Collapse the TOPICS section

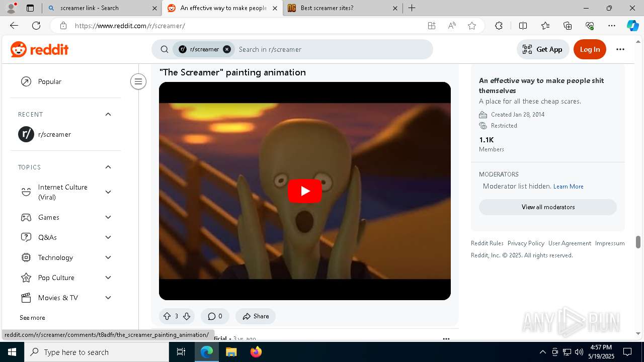pos(108,167)
